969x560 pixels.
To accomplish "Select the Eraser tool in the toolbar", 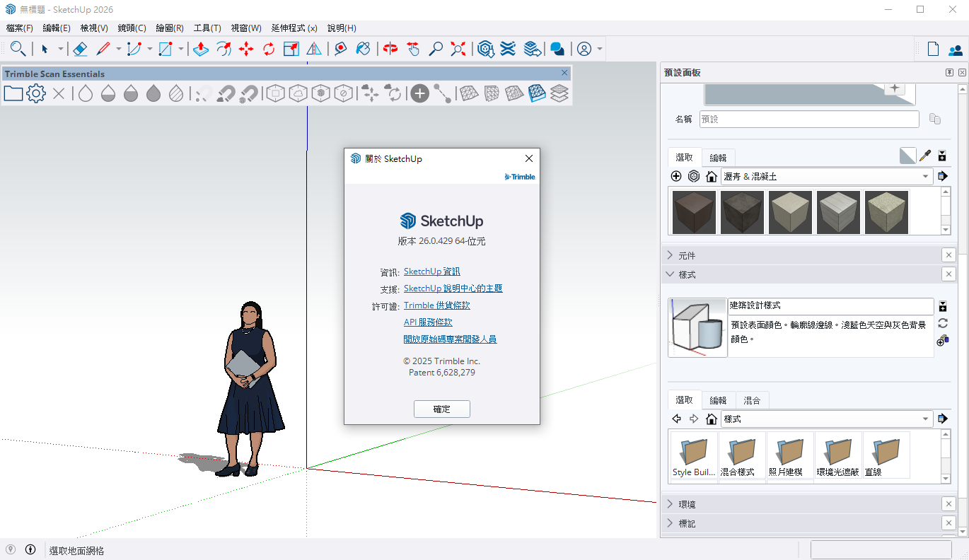I will [x=80, y=49].
